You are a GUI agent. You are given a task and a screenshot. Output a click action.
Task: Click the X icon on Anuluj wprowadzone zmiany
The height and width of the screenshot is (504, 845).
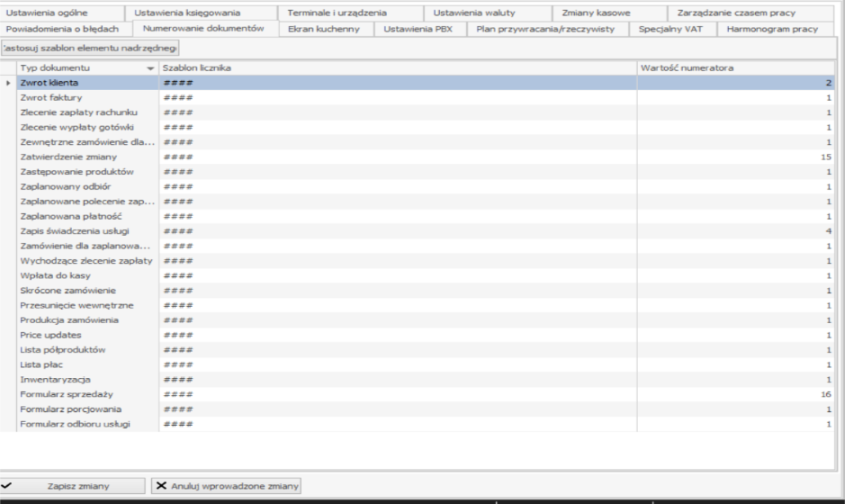tap(162, 485)
